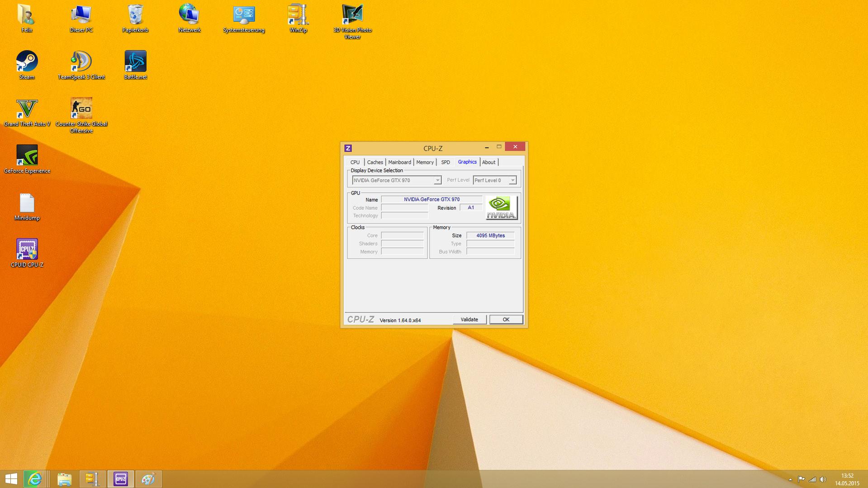Switch to the About tab
Viewport: 868px width, 488px height.
pyautogui.click(x=489, y=162)
